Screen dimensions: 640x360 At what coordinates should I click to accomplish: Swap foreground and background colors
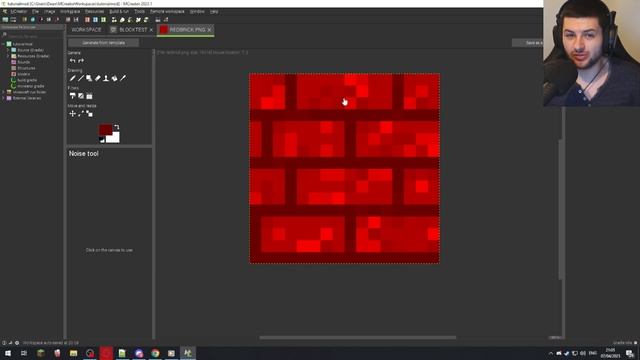tap(116, 127)
